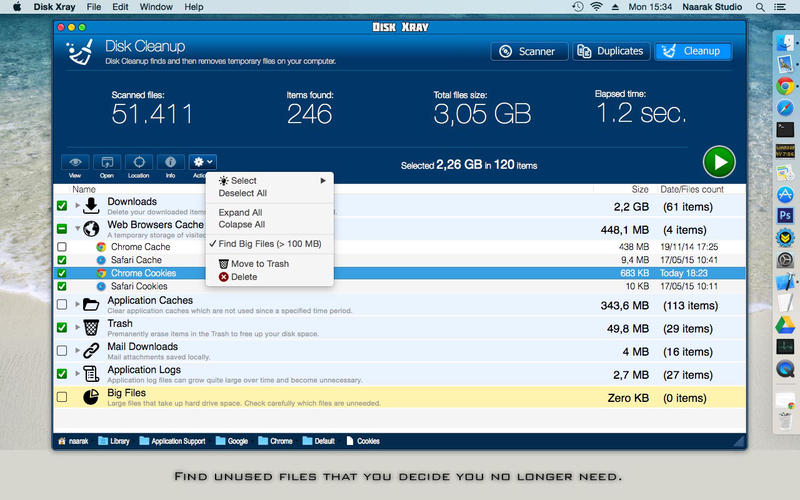Uncheck the Safari Cache checkbox

tap(62, 260)
